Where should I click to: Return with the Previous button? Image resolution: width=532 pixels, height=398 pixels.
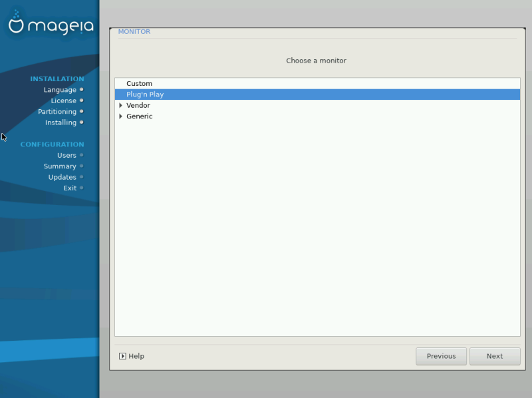click(x=441, y=356)
